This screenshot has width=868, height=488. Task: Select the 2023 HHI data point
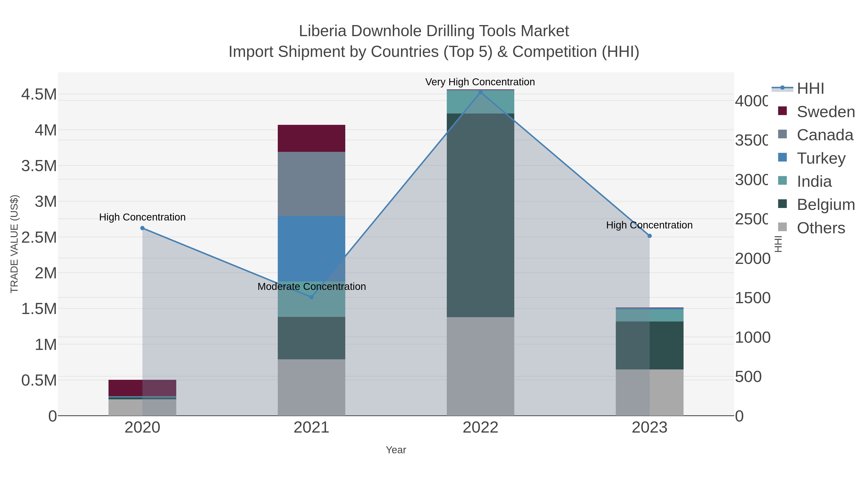(650, 236)
